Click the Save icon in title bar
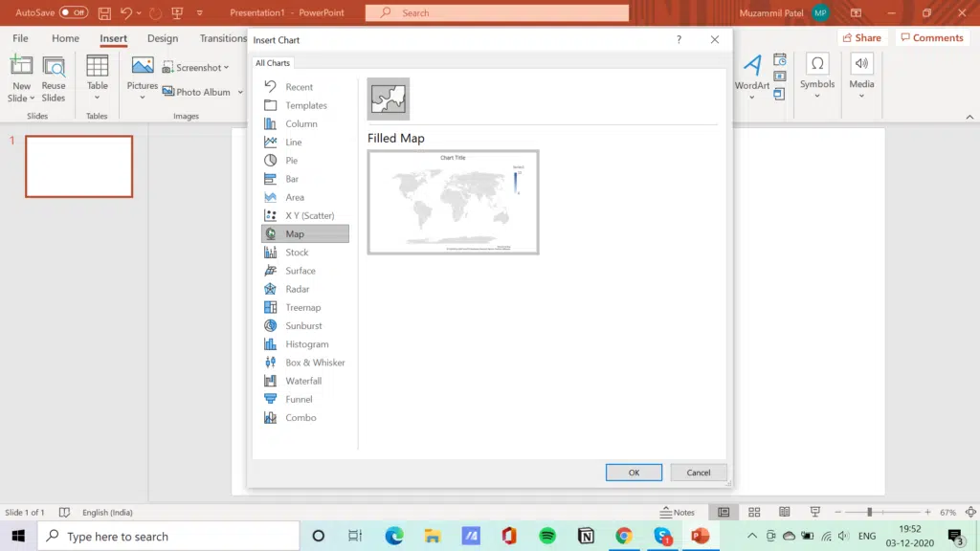This screenshot has height=551, width=980. 104,13
